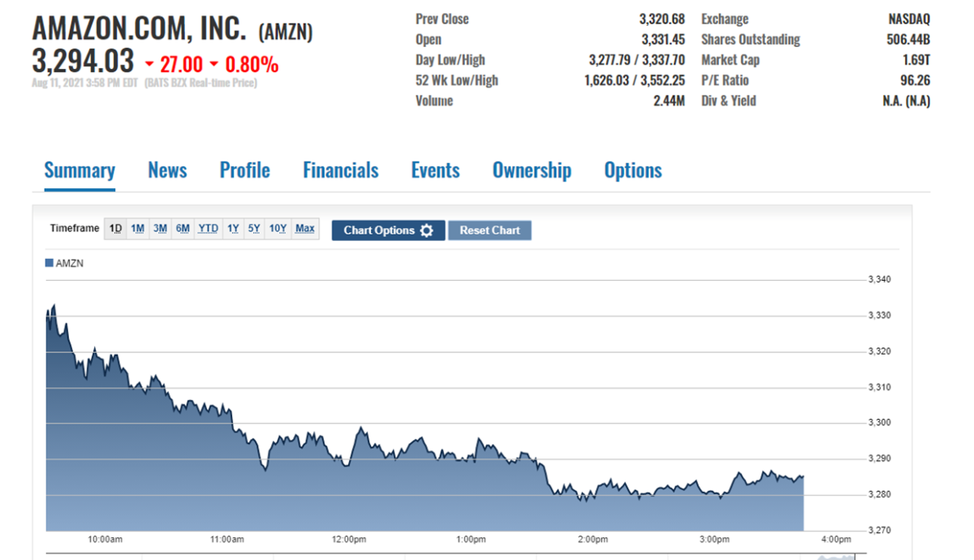Click the 12:00pm time axis label
The height and width of the screenshot is (560, 974).
tap(348, 540)
